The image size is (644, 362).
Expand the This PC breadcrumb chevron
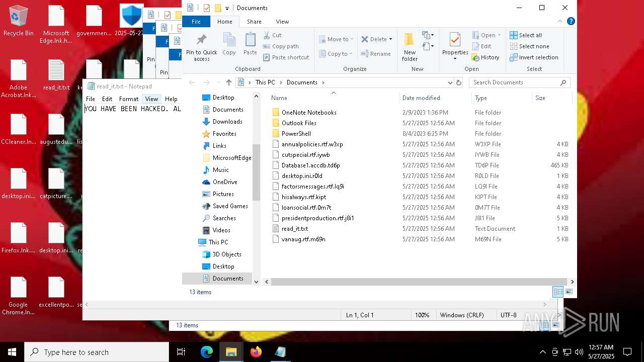pos(281,82)
